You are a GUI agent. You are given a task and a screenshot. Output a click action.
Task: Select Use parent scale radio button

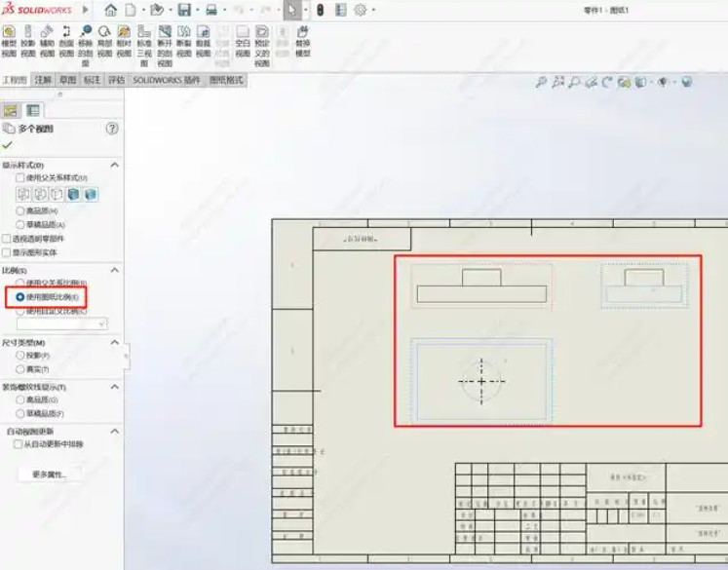tap(19, 283)
